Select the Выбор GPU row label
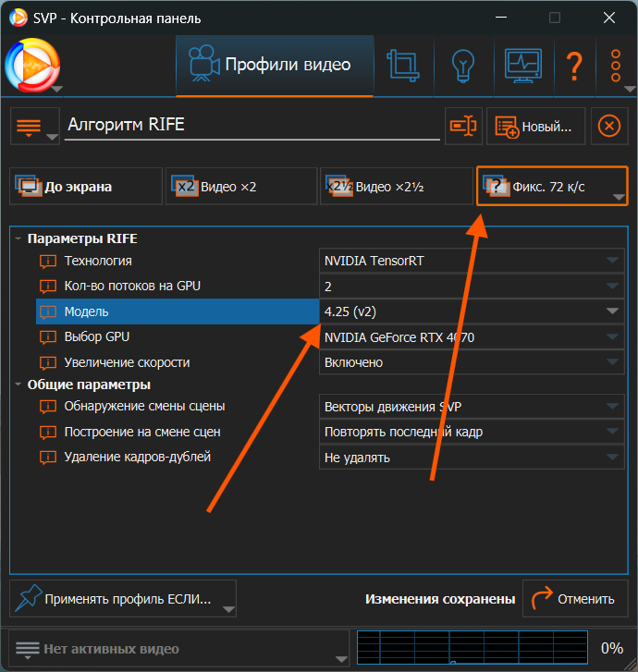The width and height of the screenshot is (638, 672). point(97,336)
